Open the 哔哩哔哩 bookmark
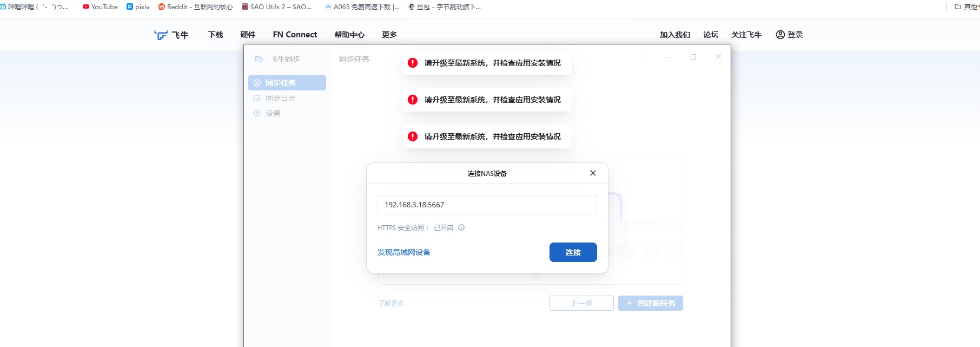The width and height of the screenshot is (980, 347). pyautogui.click(x=34, y=7)
